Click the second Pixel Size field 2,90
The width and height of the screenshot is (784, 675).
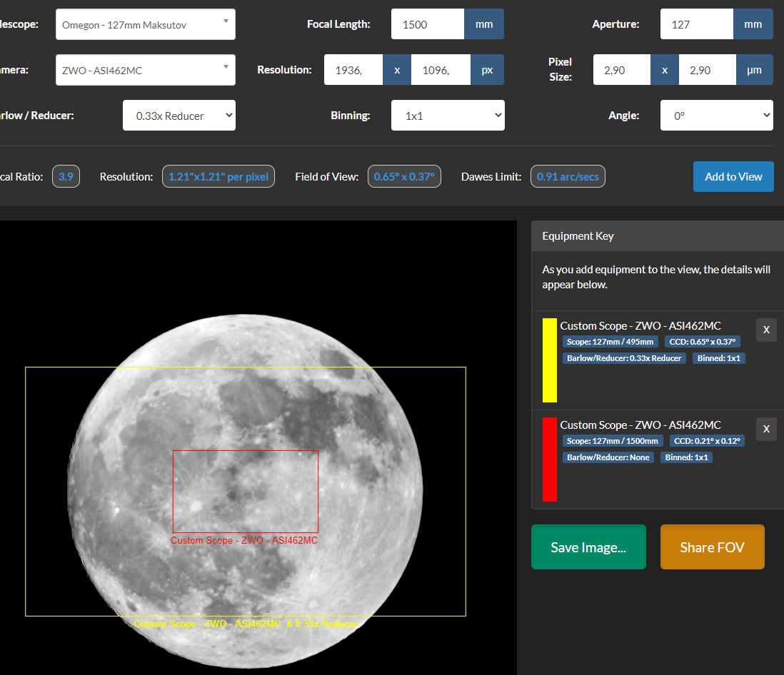(707, 70)
